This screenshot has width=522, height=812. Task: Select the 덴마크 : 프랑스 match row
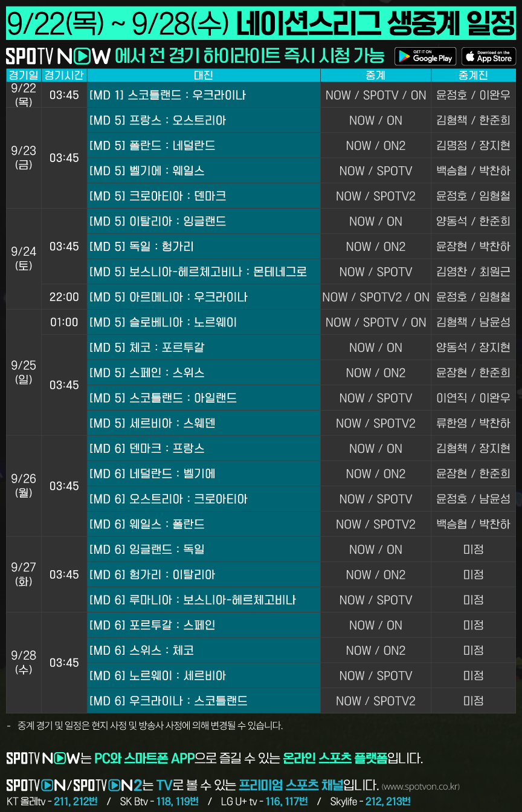[204, 449]
